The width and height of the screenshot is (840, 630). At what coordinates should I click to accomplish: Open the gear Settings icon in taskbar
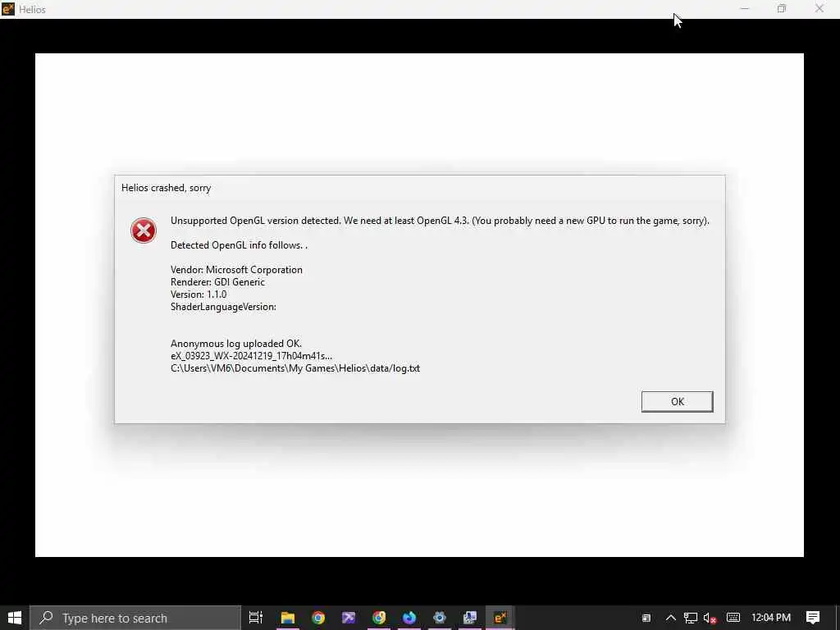click(440, 618)
